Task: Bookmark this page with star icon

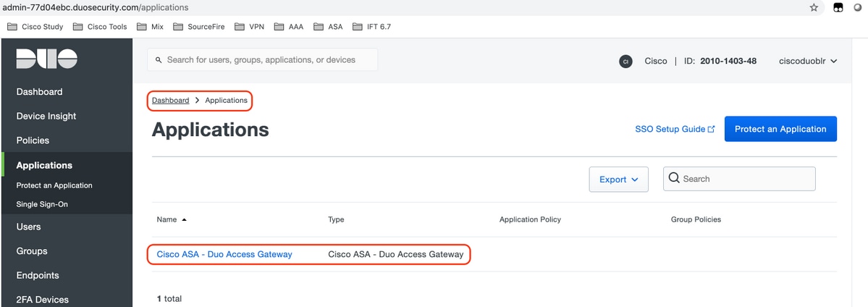Action: pyautogui.click(x=814, y=7)
